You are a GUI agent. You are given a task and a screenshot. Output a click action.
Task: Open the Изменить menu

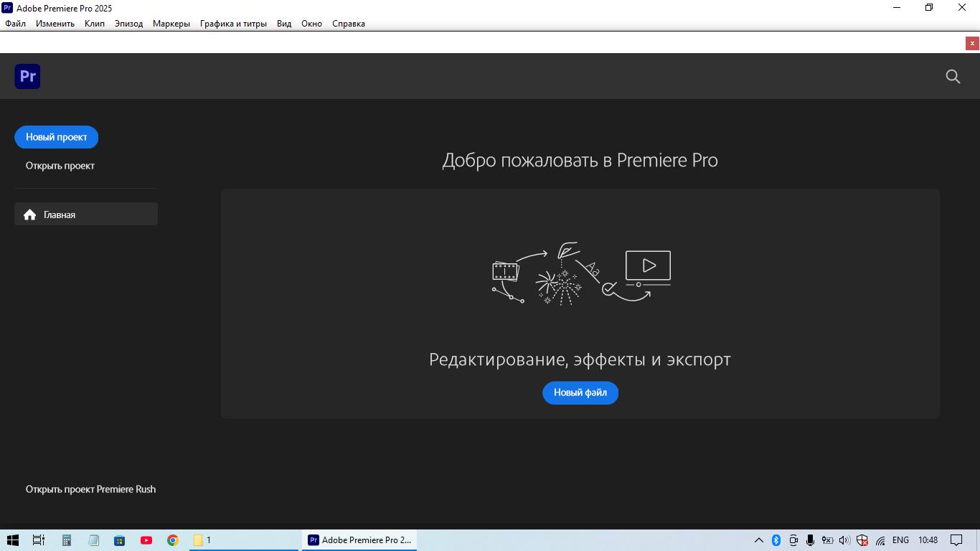[55, 24]
